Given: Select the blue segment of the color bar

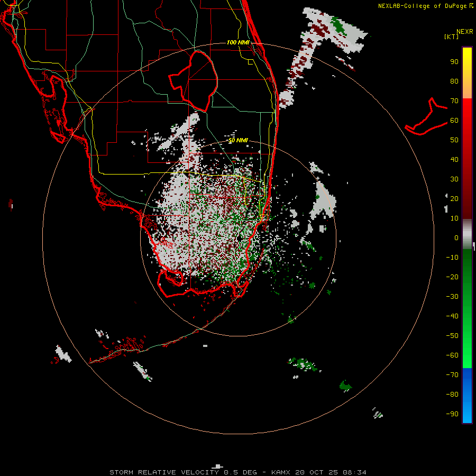Looking at the screenshot, I should 467,396.
